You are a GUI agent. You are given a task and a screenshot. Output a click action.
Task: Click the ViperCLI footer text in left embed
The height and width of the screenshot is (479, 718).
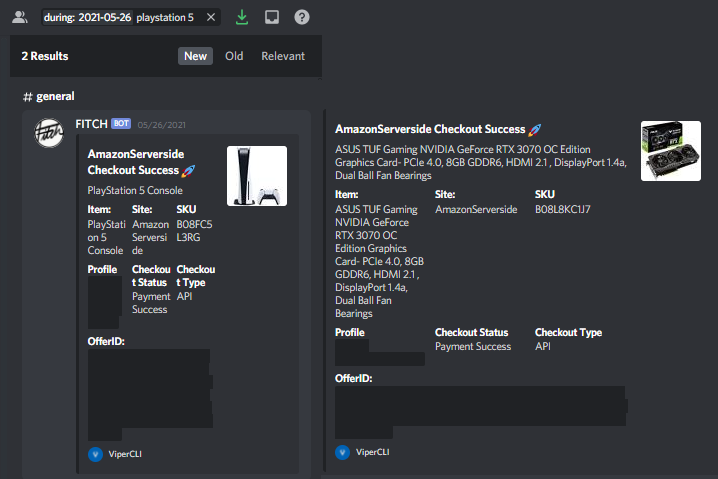click(125, 454)
